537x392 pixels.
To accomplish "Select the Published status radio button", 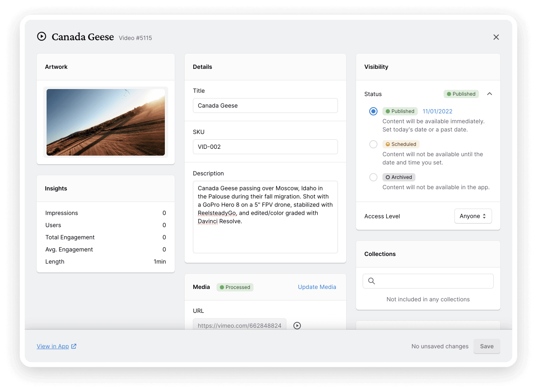I will tap(373, 111).
